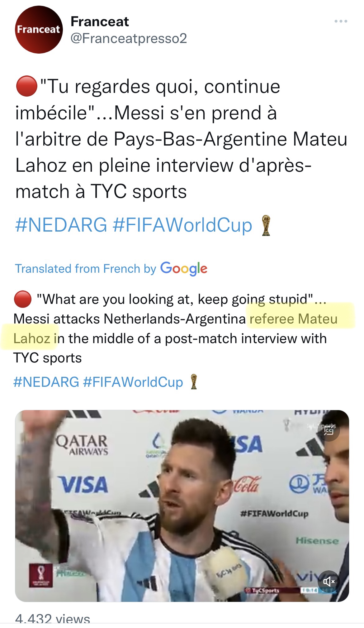Click the Google logo

(x=184, y=268)
